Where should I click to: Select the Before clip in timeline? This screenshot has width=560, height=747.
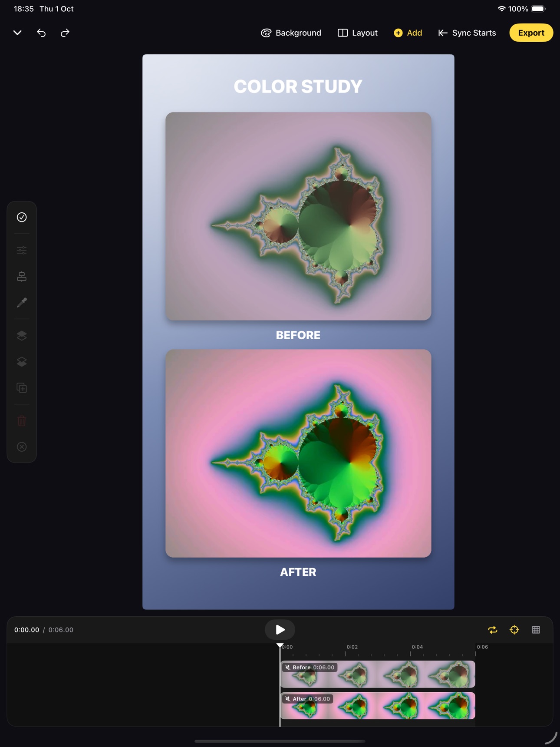[x=378, y=674]
